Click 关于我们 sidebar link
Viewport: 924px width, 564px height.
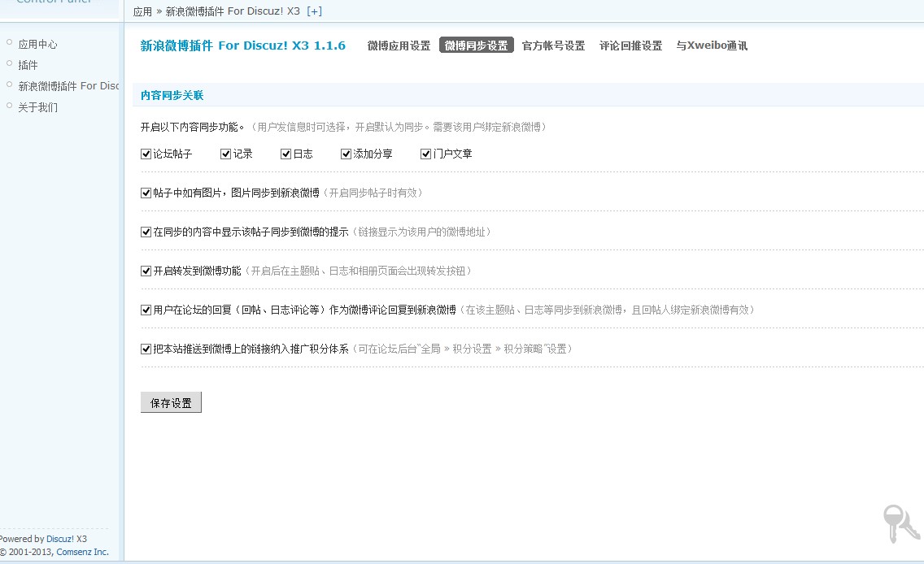pos(37,107)
